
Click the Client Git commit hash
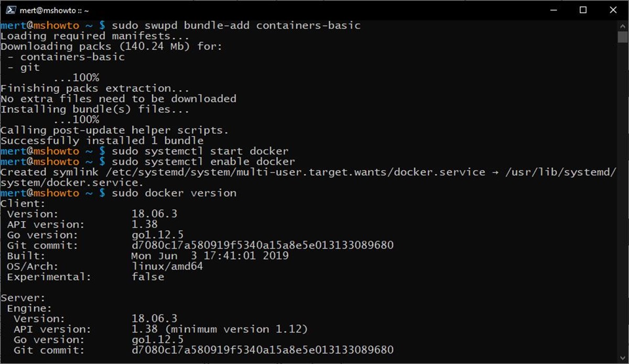coord(262,246)
